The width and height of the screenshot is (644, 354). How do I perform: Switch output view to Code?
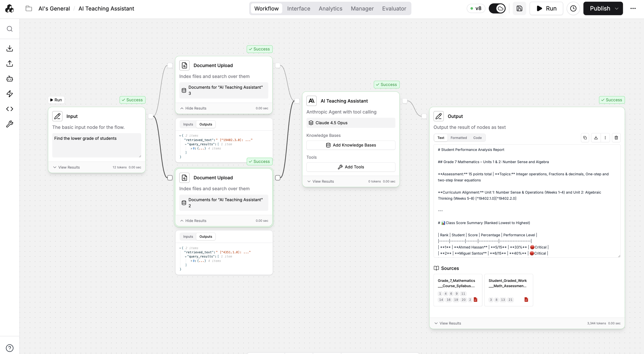[x=477, y=138]
